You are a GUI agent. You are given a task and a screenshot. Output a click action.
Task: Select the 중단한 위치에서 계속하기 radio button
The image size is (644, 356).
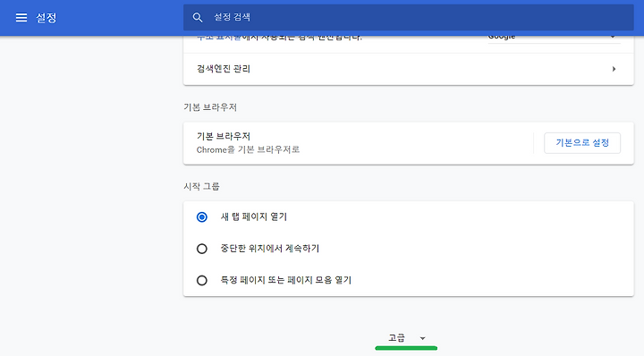coord(201,249)
